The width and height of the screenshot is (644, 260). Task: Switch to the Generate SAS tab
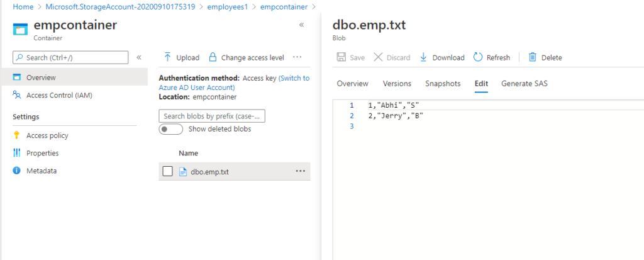pyautogui.click(x=524, y=84)
